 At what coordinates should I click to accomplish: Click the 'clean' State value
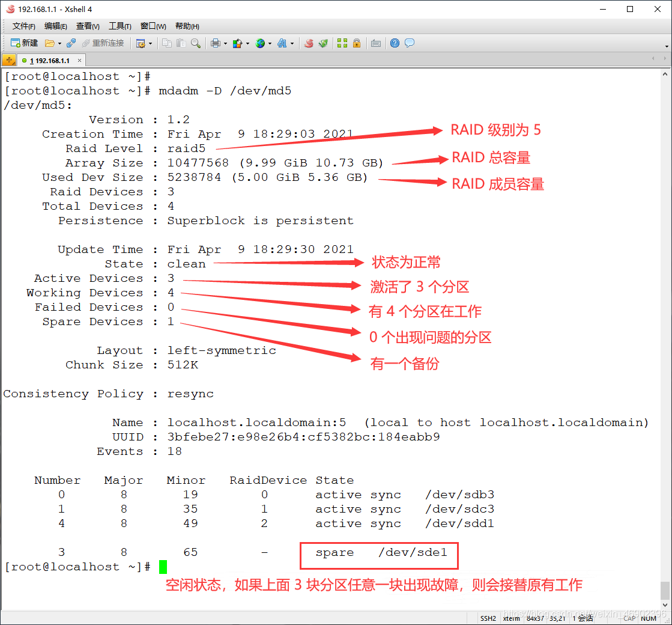coord(186,264)
